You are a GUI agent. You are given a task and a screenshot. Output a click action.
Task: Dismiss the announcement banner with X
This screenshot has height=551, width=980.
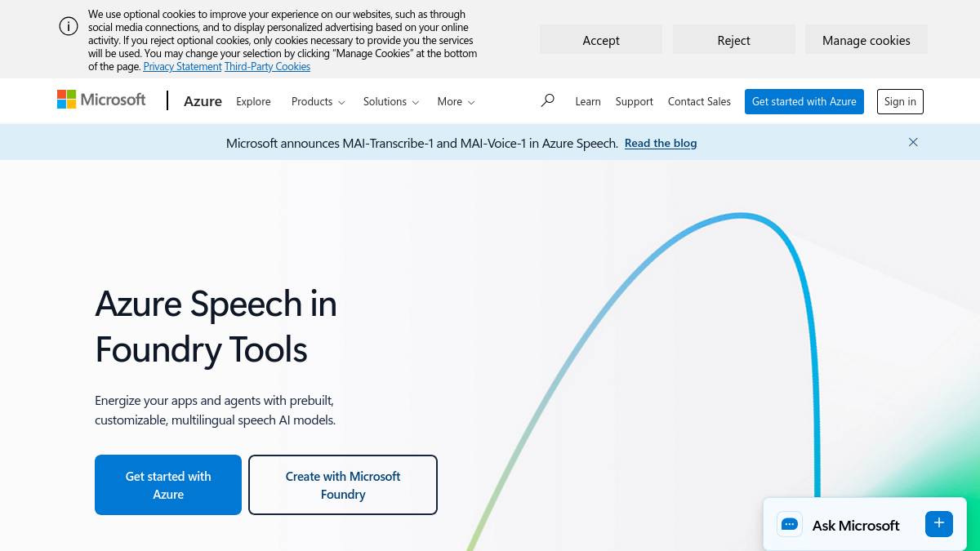[x=913, y=142]
